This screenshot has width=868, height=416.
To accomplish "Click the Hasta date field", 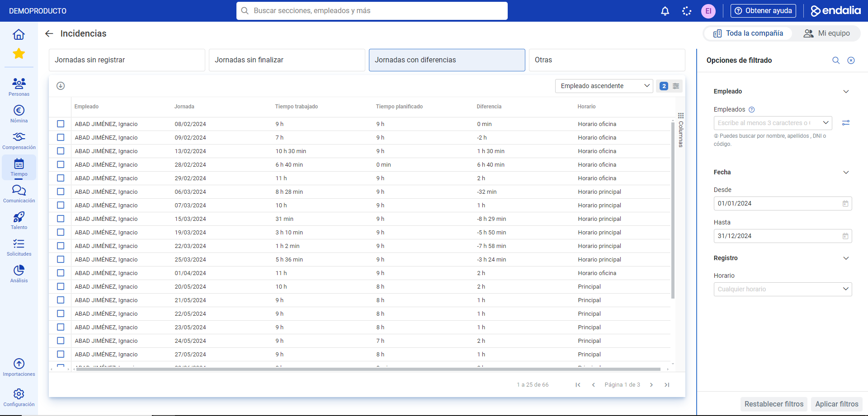I will [x=783, y=236].
